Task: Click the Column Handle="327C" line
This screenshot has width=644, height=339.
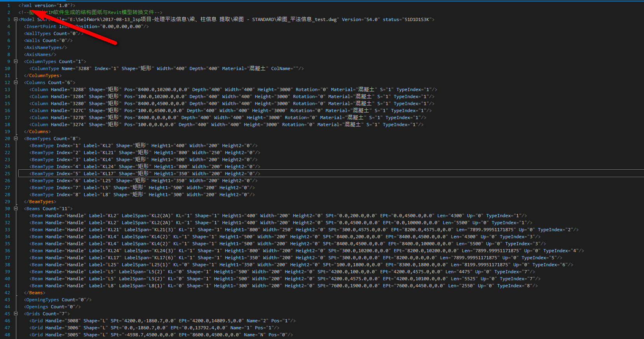Action: pos(230,111)
